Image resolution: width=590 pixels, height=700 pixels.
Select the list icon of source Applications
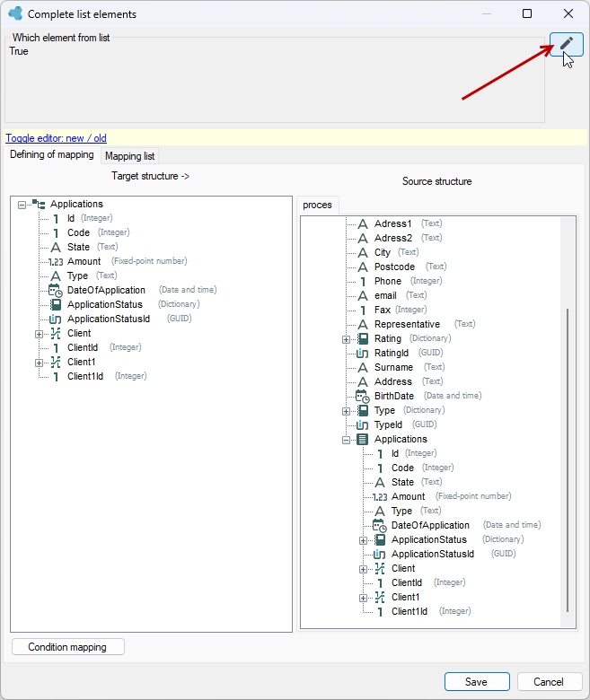[x=362, y=439]
